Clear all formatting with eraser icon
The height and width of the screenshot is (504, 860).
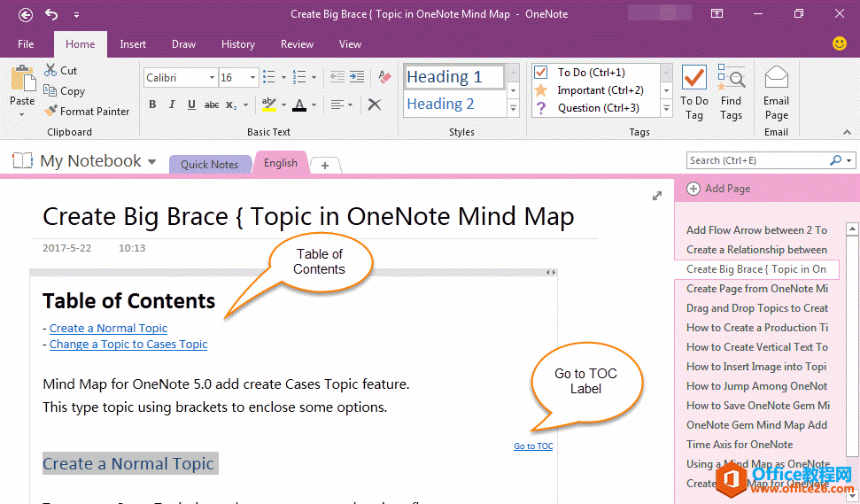[x=384, y=78]
